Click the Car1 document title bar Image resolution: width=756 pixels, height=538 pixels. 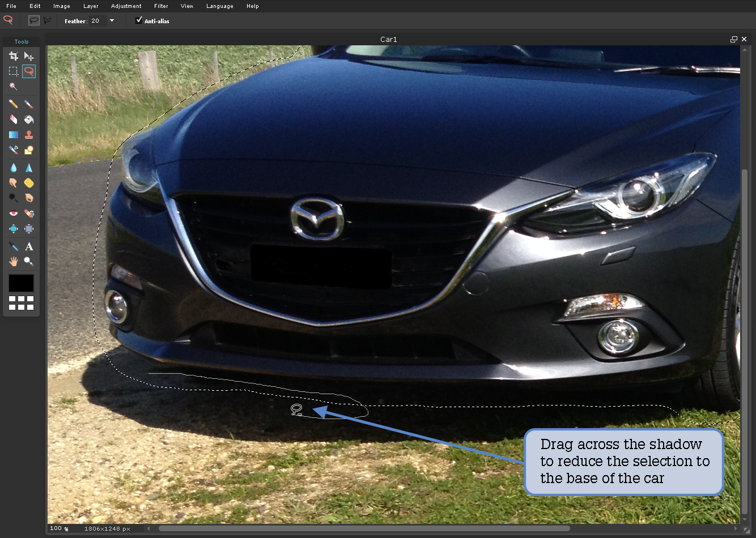coord(388,39)
